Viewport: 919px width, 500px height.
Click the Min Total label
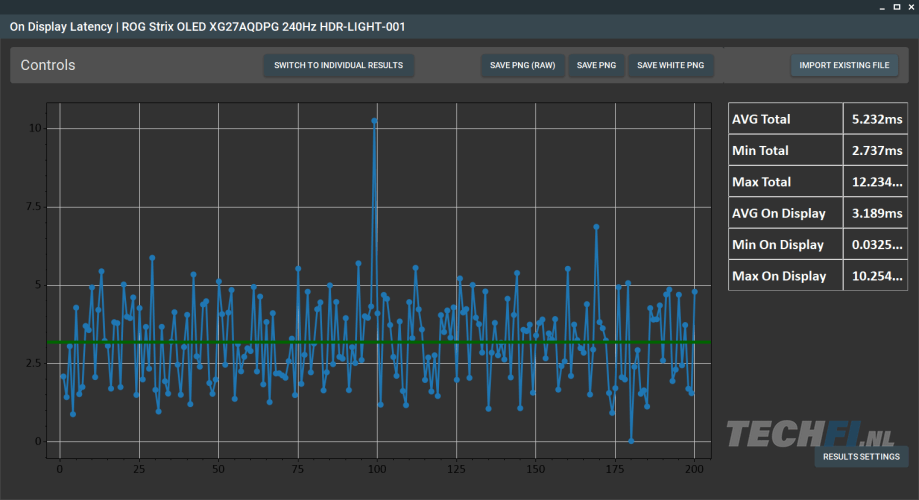760,151
